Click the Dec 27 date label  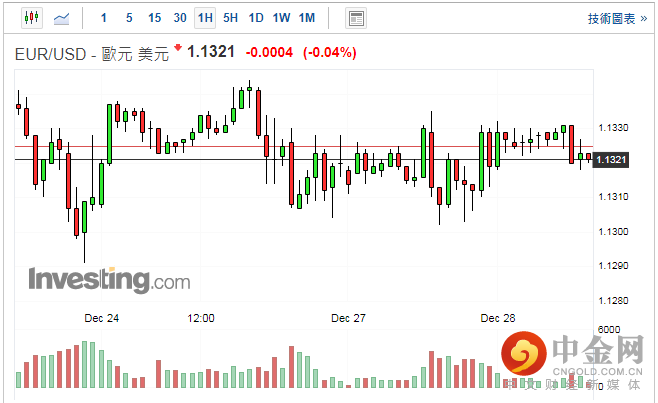tap(348, 318)
